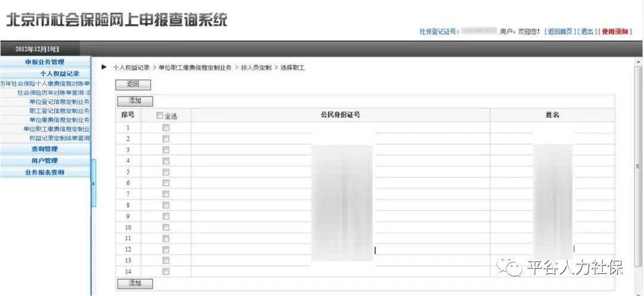Screen dimensions: 644x296
Task: Click the top 添加 button above the table
Action: [x=135, y=101]
